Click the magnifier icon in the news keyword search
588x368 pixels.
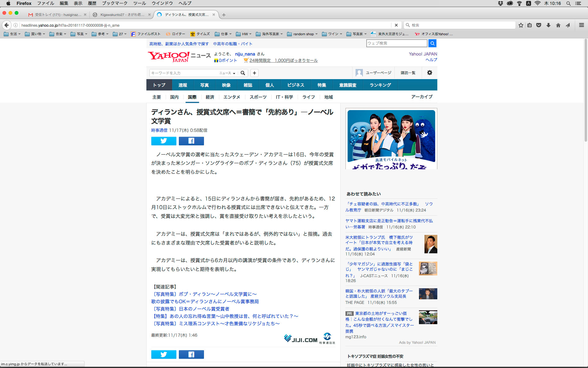(x=243, y=73)
